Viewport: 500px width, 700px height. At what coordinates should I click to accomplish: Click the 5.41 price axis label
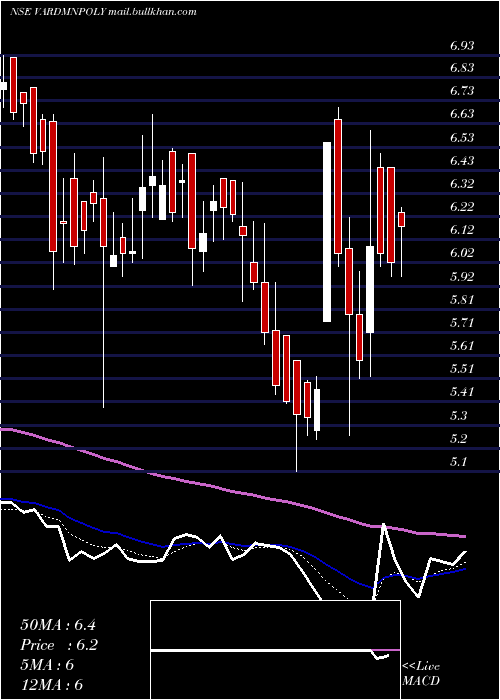tap(462, 392)
